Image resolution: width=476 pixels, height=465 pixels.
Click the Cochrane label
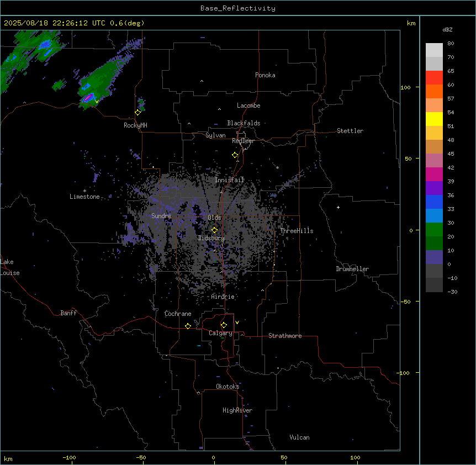pos(178,314)
